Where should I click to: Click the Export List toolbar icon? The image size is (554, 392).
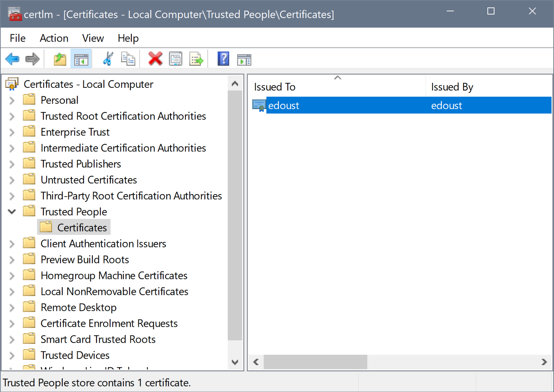tap(196, 59)
